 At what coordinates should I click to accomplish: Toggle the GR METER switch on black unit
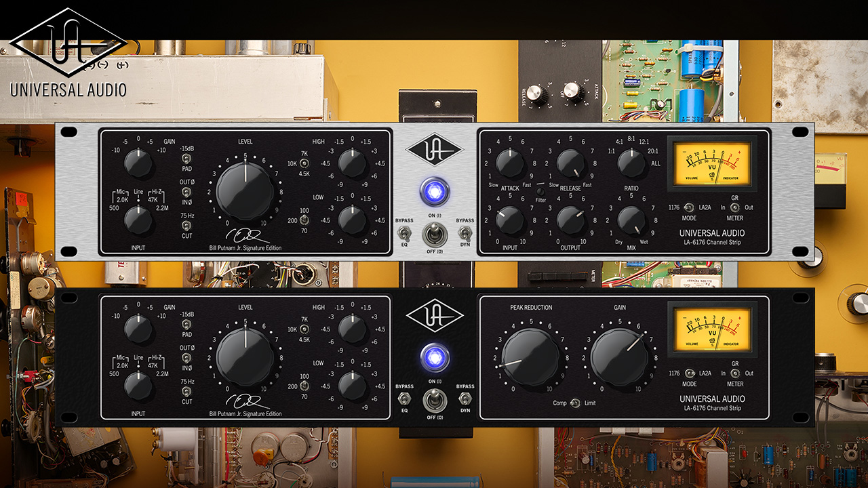(x=735, y=373)
